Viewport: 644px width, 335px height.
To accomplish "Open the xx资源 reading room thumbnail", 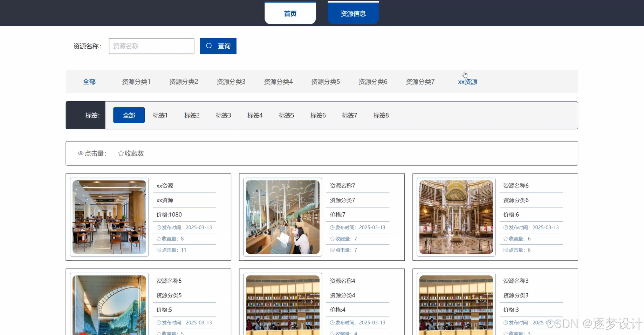I will pyautogui.click(x=109, y=217).
